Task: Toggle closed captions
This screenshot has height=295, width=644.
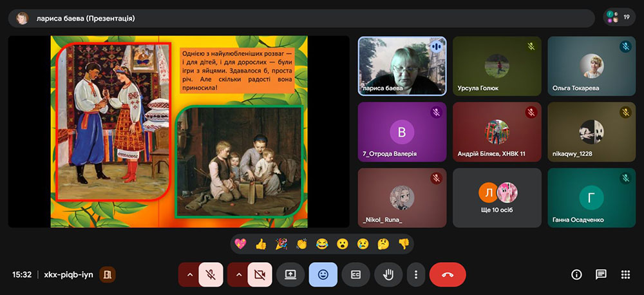Action: (355, 274)
